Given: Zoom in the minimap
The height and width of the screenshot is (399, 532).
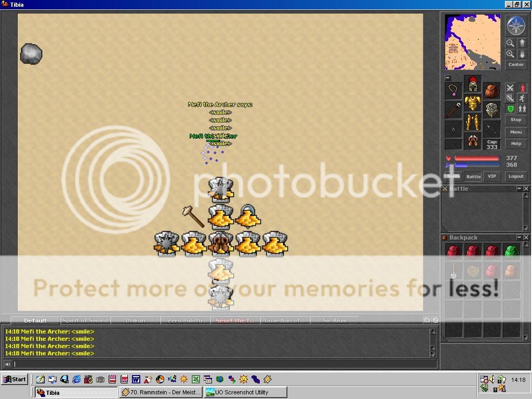Looking at the screenshot, I should (x=510, y=54).
